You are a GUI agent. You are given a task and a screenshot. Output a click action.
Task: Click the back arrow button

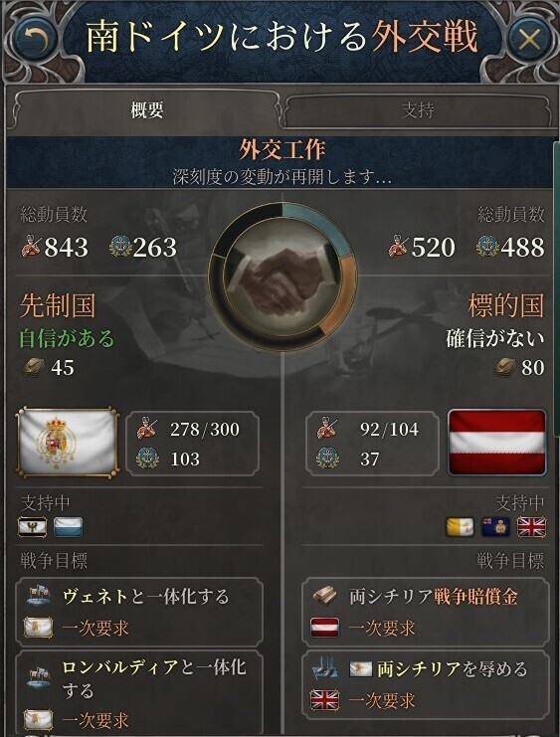pyautogui.click(x=35, y=40)
